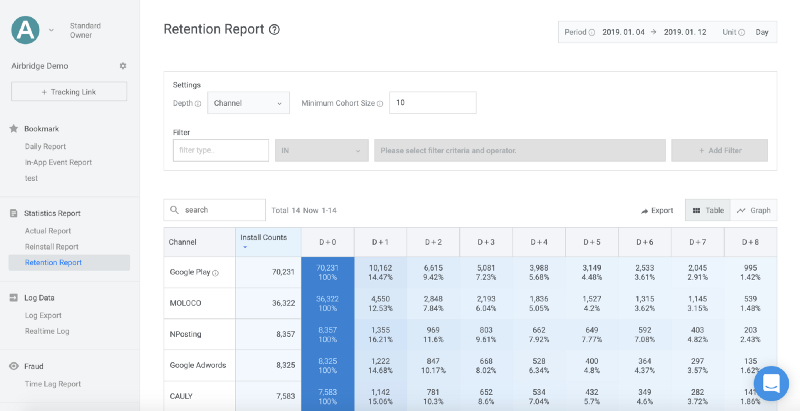Click the Export button
Screen dimensions: 800x411
[x=657, y=210]
